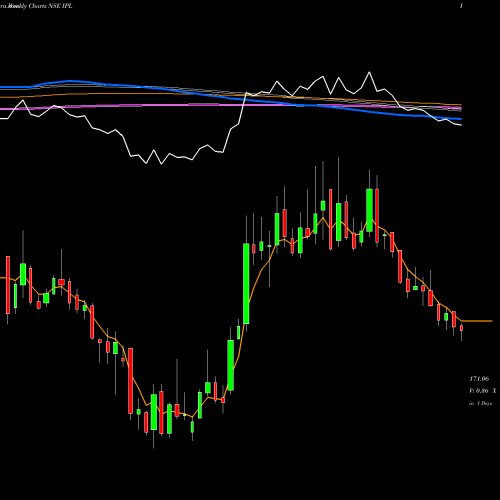Image resolution: width=500 pixels, height=500 pixels.
Task: Click the volume reading 'V: 0.86 X'
Action: pos(482,391)
